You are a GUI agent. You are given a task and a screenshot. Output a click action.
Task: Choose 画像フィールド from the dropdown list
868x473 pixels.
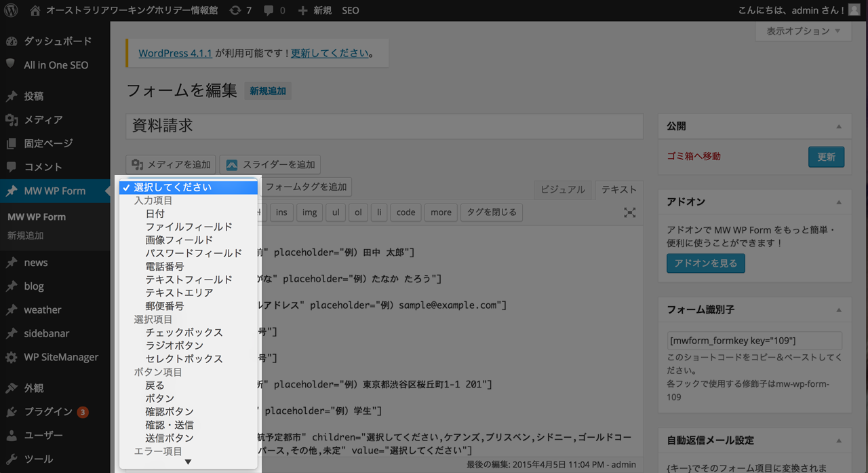[x=189, y=240]
